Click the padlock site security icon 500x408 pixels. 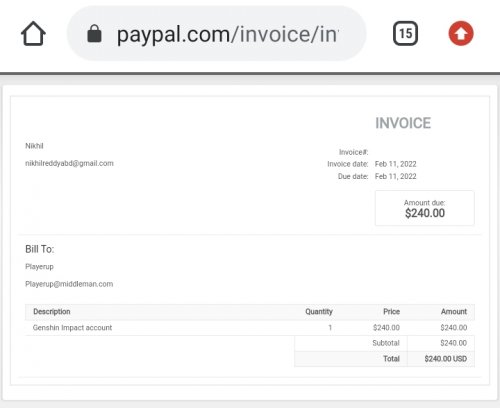pyautogui.click(x=94, y=34)
